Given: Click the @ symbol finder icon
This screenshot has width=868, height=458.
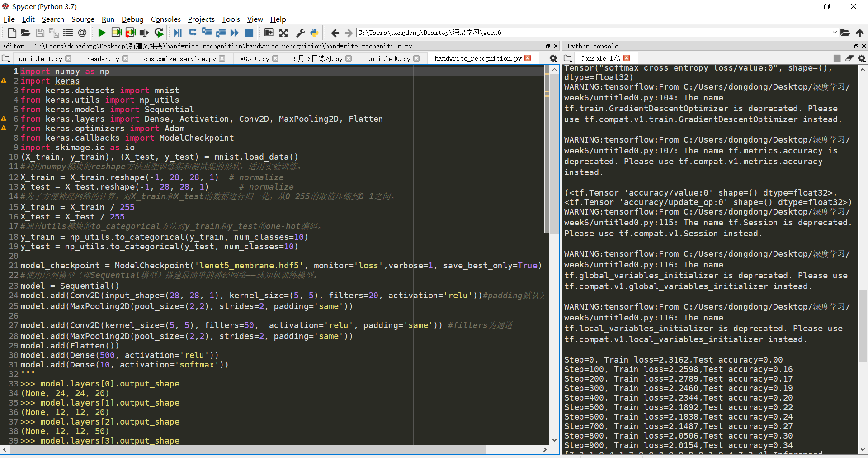Looking at the screenshot, I should (x=82, y=33).
